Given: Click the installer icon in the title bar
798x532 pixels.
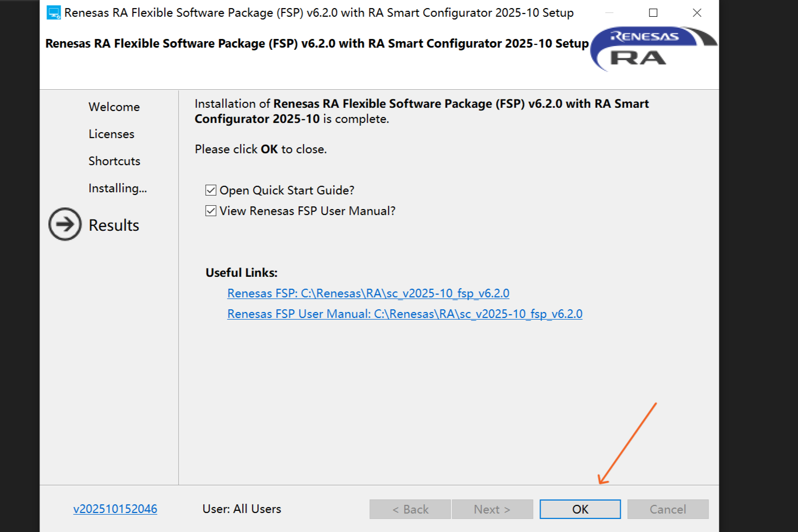Looking at the screenshot, I should point(54,12).
